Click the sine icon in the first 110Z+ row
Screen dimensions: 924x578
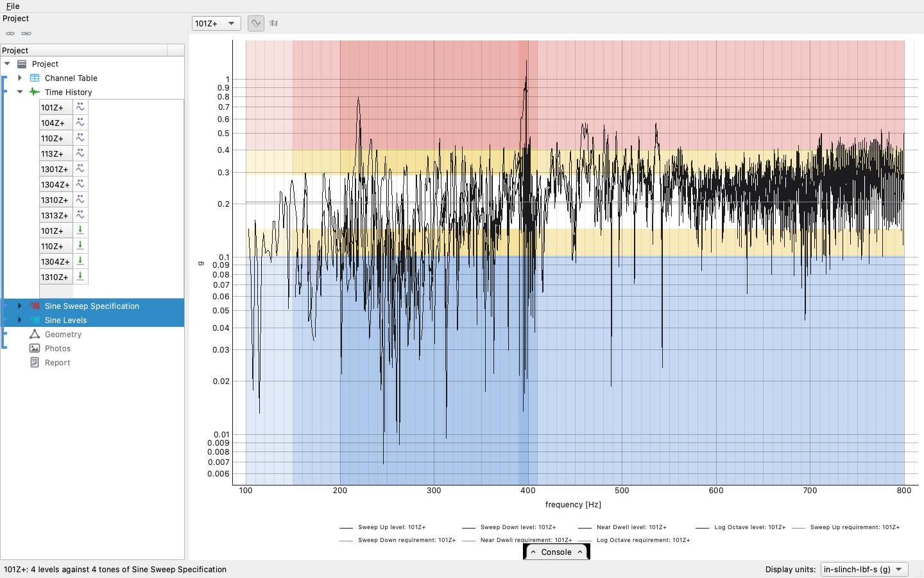(80, 138)
